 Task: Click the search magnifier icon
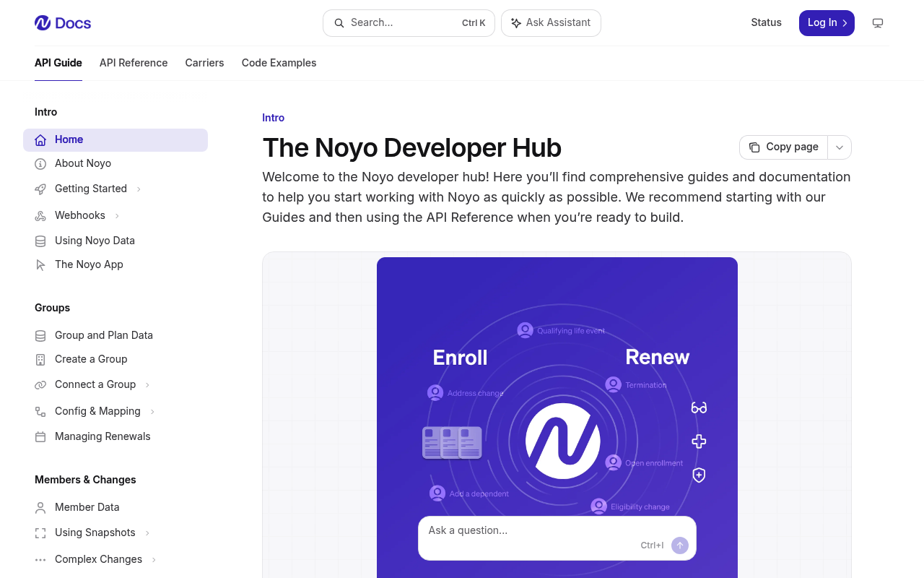[339, 23]
